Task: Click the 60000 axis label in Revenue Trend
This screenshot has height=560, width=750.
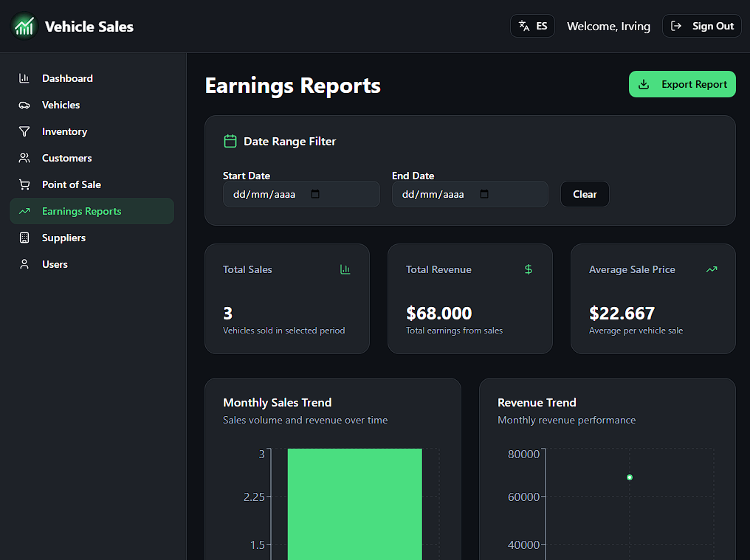Action: pos(523,497)
